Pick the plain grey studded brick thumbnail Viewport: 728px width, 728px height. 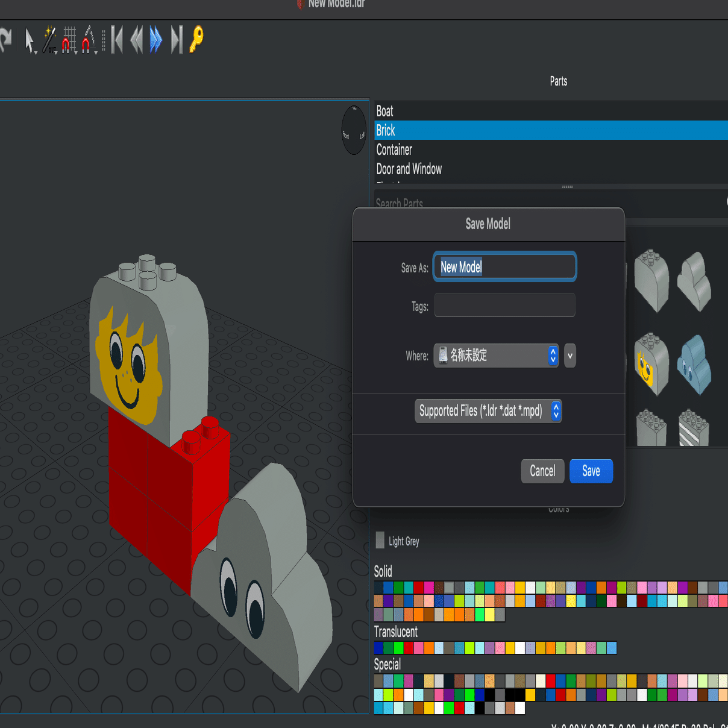651,428
